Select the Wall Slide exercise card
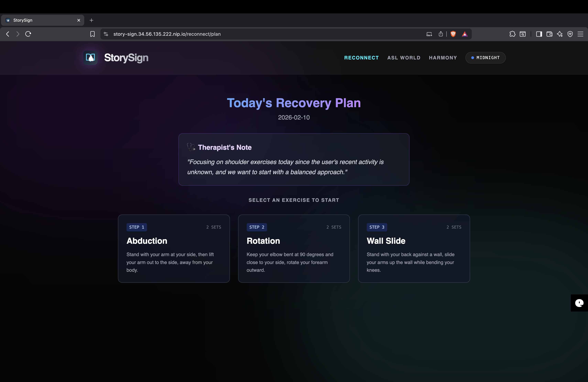This screenshot has height=382, width=588. pos(414,249)
